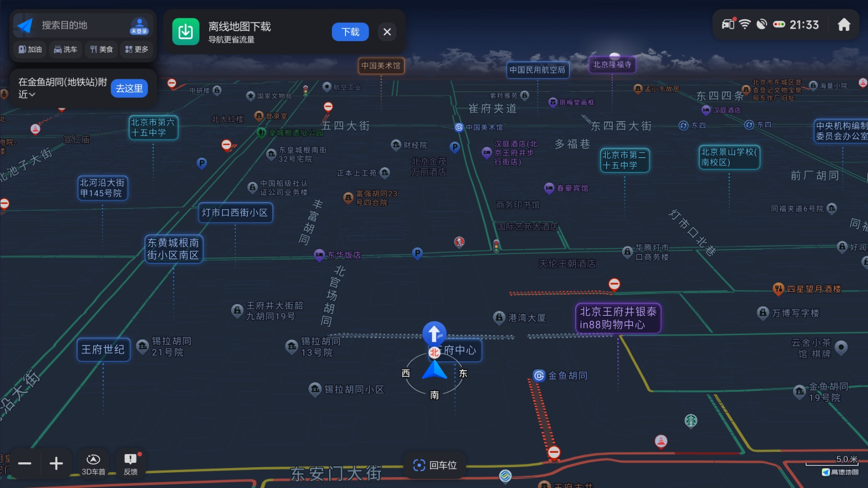Tap the no-entry sign on 东安门大街
The height and width of the screenshot is (488, 868).
pyautogui.click(x=554, y=452)
